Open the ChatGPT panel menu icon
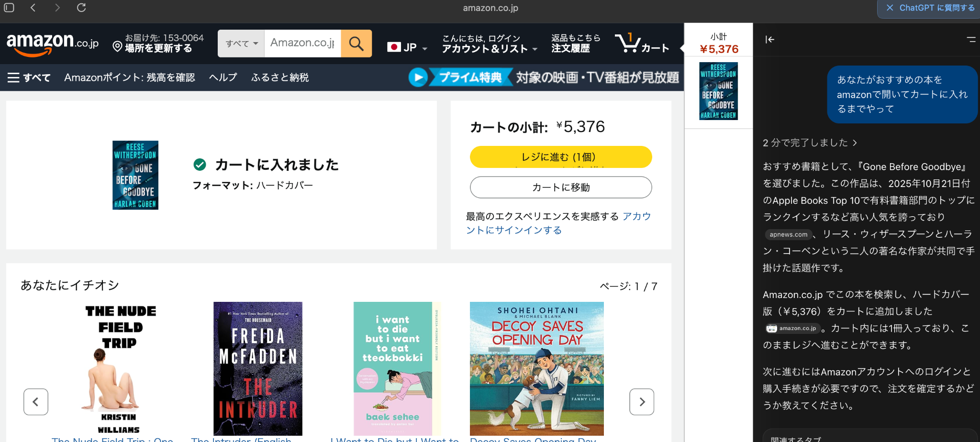Viewport: 980px width, 442px height. point(971,40)
